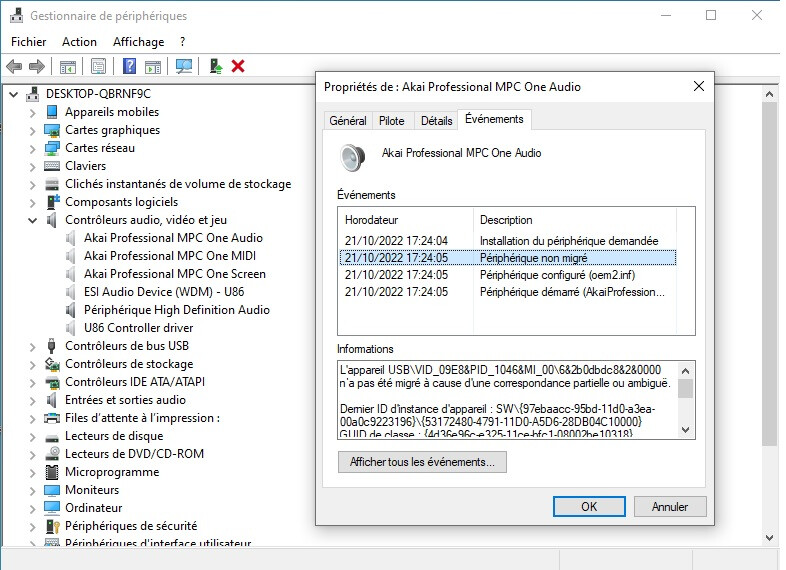Click the speaker icon in the properties dialog

[x=352, y=157]
